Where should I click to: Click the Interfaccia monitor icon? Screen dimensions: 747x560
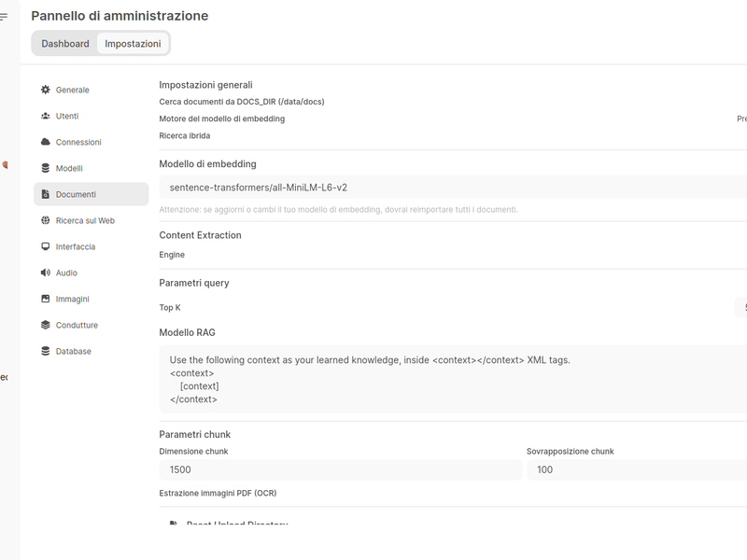[x=46, y=246]
